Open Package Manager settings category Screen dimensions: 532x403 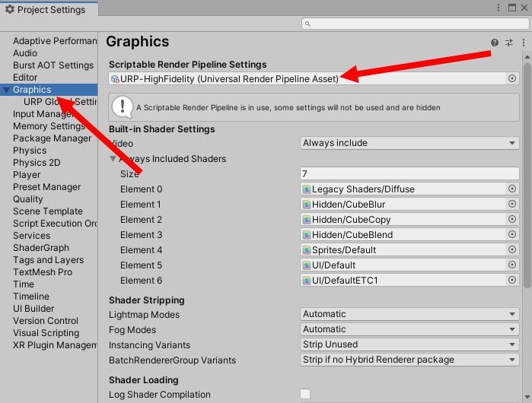[52, 138]
